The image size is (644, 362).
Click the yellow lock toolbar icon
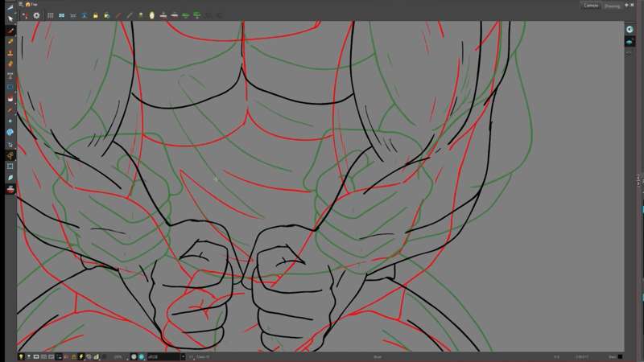95,15
